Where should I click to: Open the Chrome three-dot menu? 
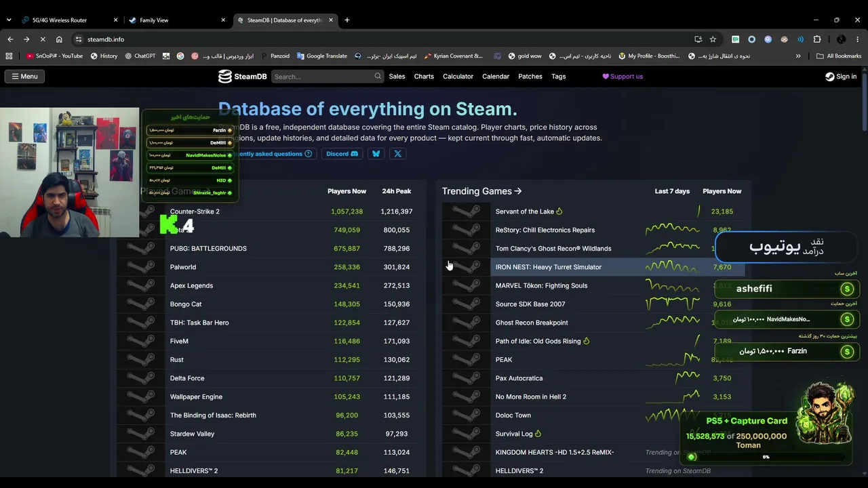pos(858,39)
